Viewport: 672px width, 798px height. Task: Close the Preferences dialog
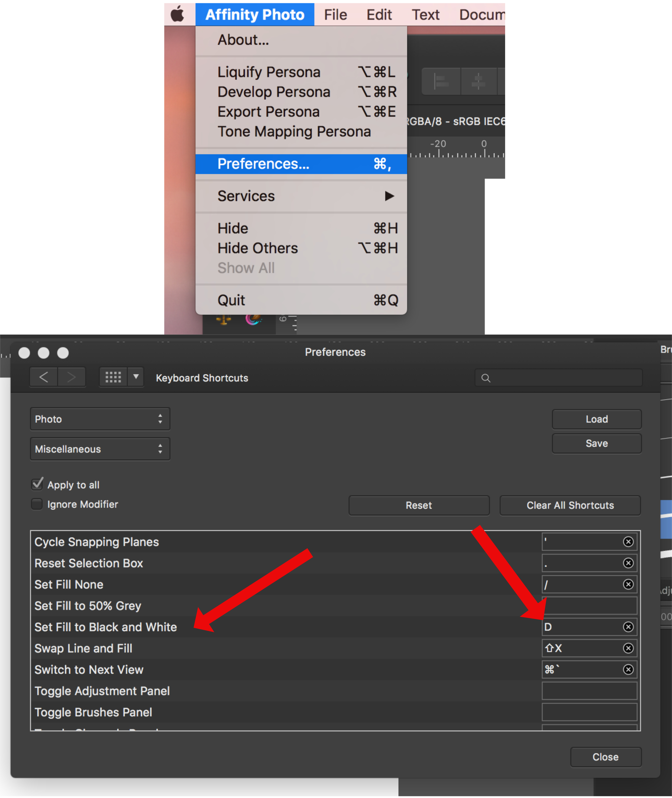(606, 757)
